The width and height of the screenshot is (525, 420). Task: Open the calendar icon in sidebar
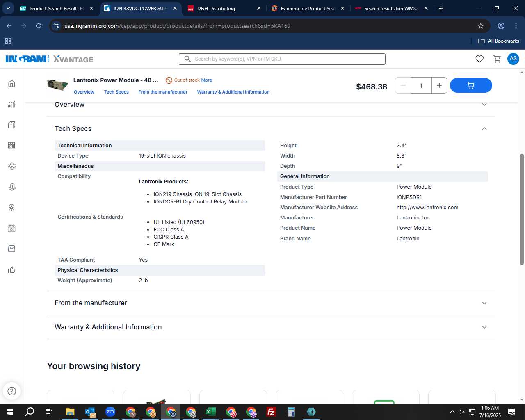click(11, 228)
